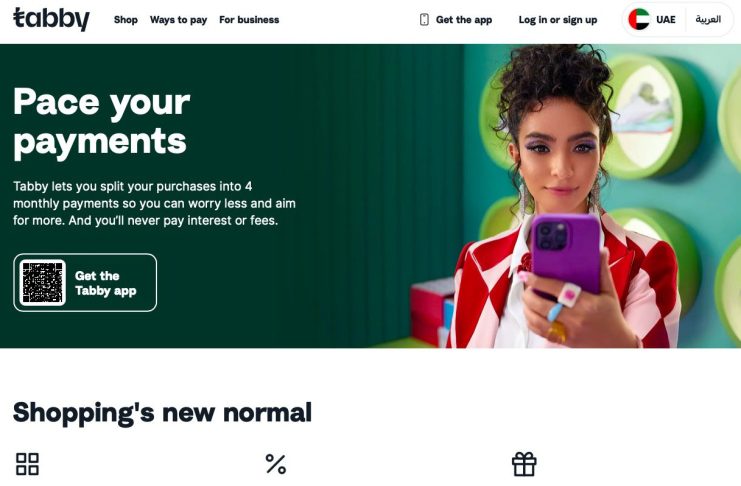Image resolution: width=741 pixels, height=486 pixels.
Task: Click the Pace your payments headline
Action: point(102,122)
